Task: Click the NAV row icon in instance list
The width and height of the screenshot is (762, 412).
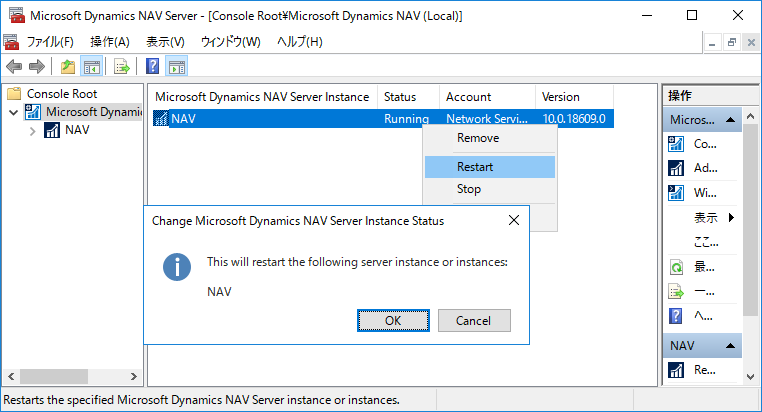Action: coord(160,119)
